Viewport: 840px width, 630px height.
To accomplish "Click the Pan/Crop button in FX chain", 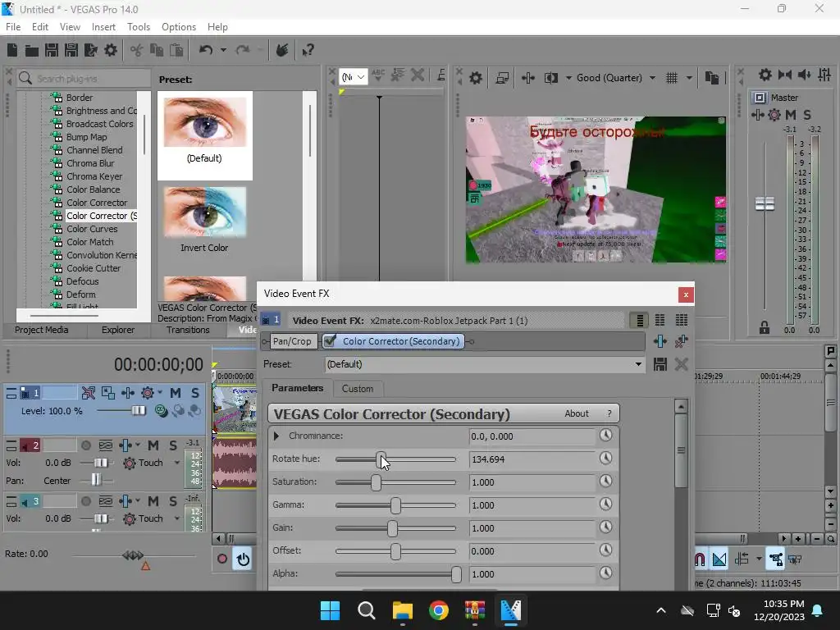I will pyautogui.click(x=292, y=341).
